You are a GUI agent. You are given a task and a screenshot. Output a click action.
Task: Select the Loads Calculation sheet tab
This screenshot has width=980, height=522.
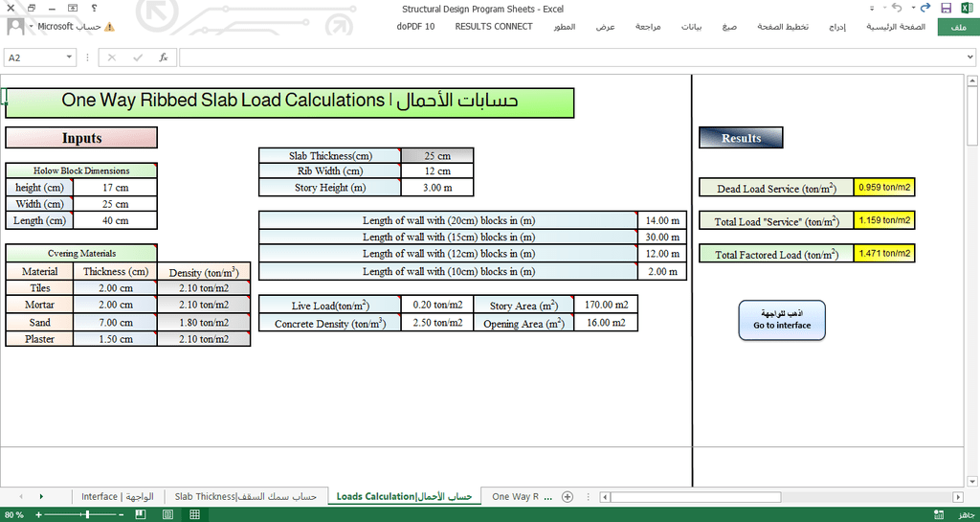point(404,496)
